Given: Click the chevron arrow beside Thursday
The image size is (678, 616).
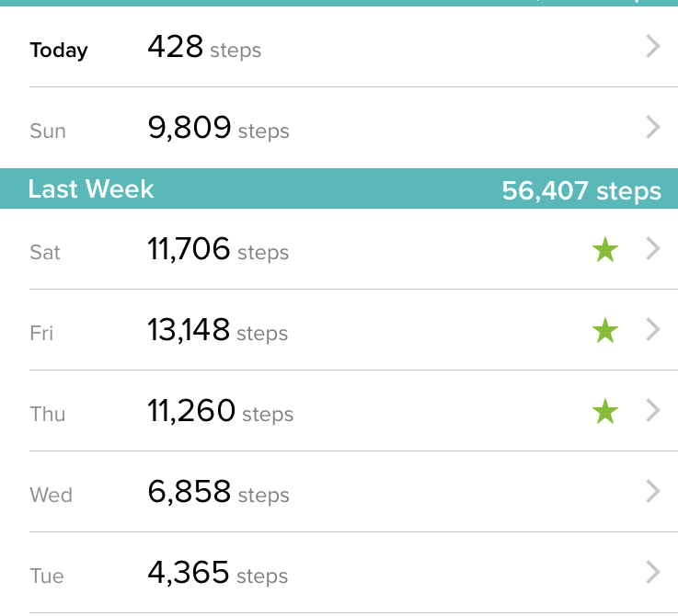Looking at the screenshot, I should 653,411.
